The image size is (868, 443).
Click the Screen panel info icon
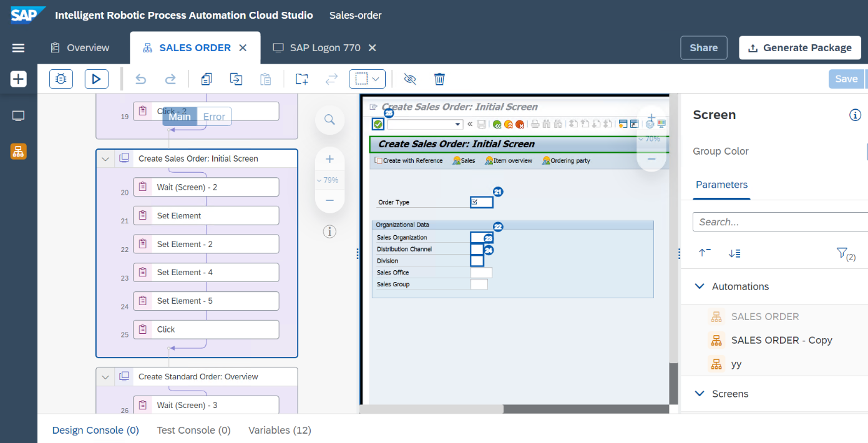coord(855,115)
